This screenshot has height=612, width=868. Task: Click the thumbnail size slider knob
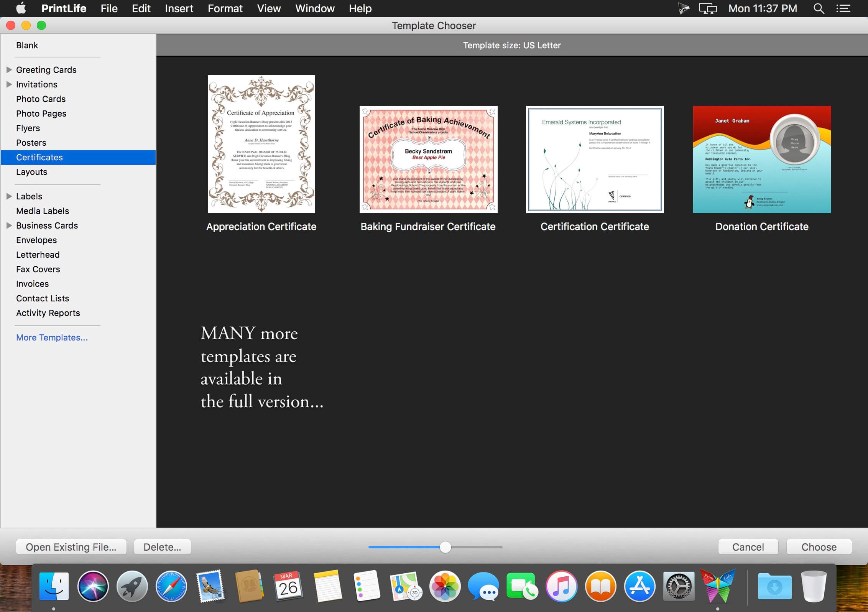click(x=445, y=547)
